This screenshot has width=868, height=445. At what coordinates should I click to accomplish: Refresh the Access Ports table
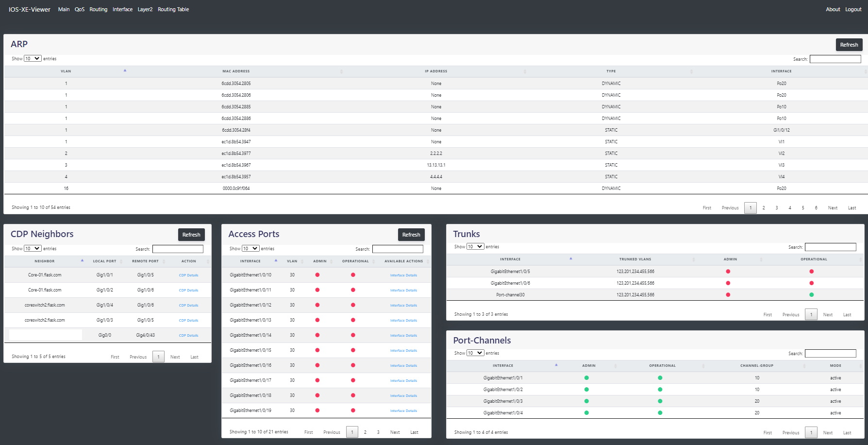pyautogui.click(x=411, y=235)
